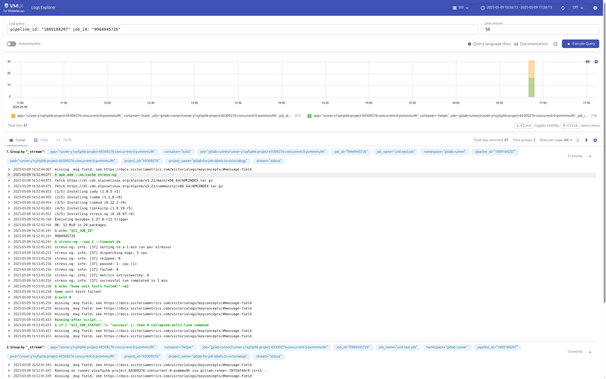Open the Logs Explorer page link
Viewport: 606px width, 379px height.
pos(43,7)
